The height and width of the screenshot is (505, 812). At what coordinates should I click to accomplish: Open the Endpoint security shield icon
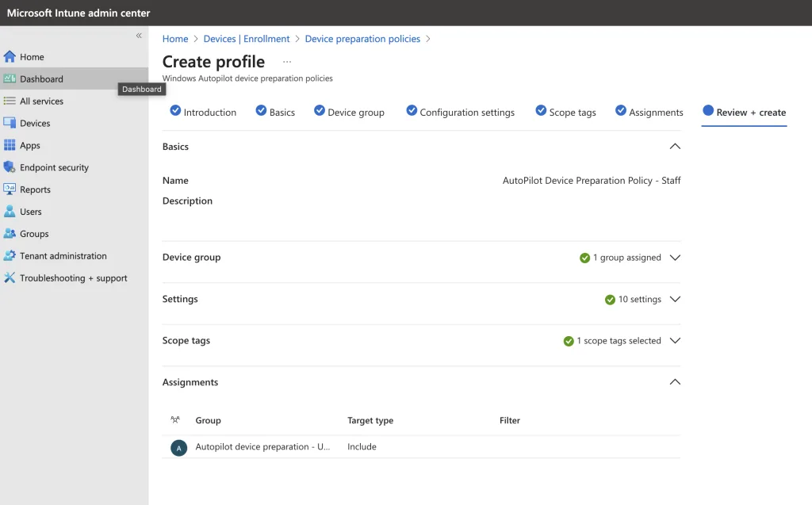(10, 168)
